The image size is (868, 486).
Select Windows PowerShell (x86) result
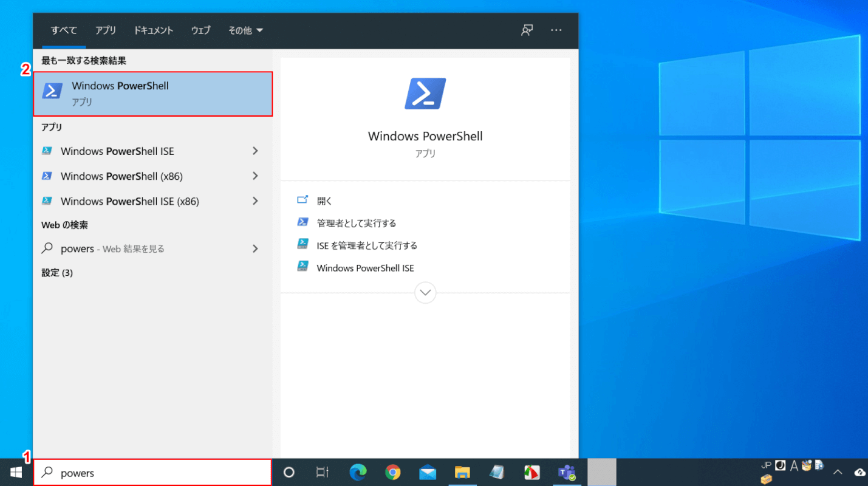[x=121, y=176]
